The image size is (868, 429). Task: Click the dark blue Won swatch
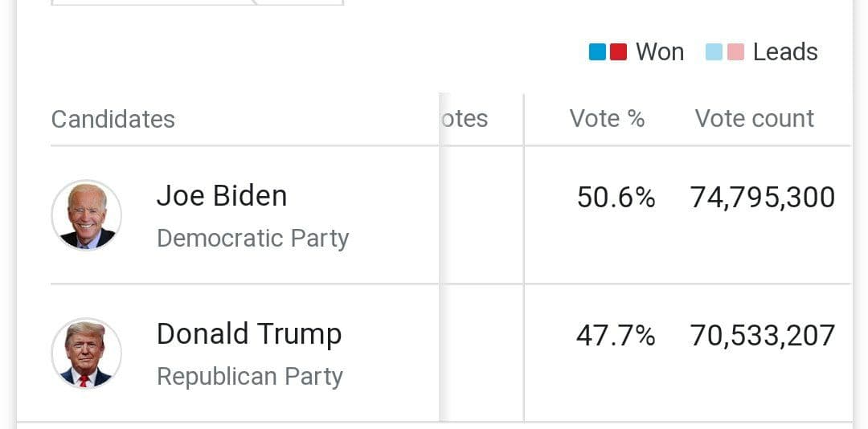597,52
